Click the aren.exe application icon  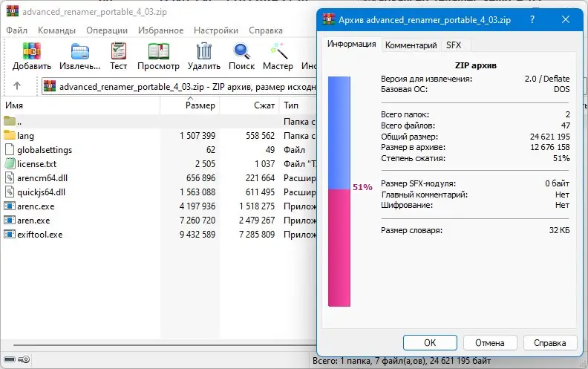click(x=10, y=220)
